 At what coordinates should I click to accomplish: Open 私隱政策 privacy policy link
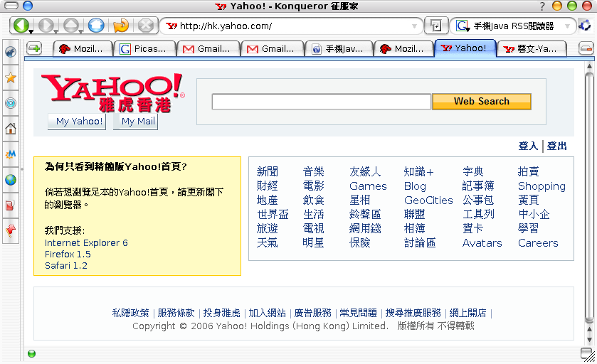pyautogui.click(x=131, y=313)
